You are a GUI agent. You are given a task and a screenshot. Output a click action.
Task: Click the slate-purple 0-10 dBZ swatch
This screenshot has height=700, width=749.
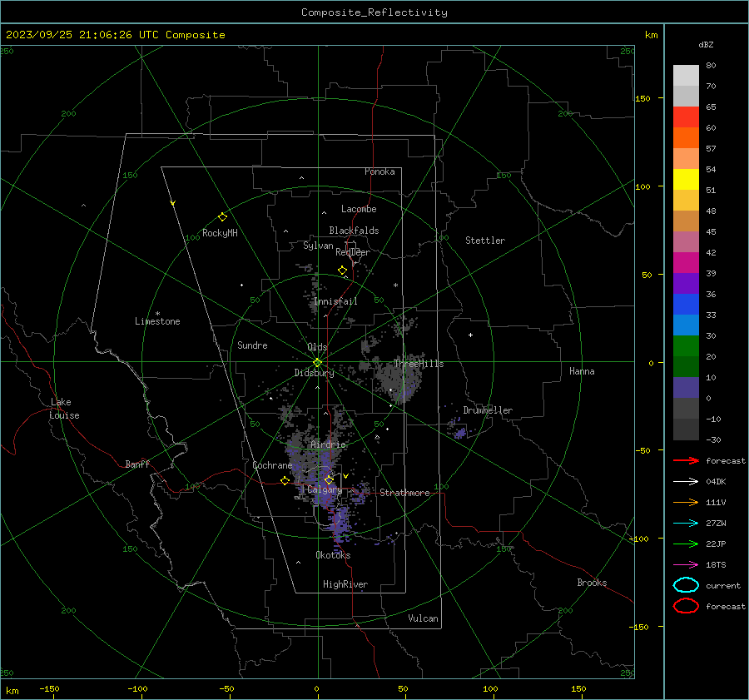coord(686,387)
